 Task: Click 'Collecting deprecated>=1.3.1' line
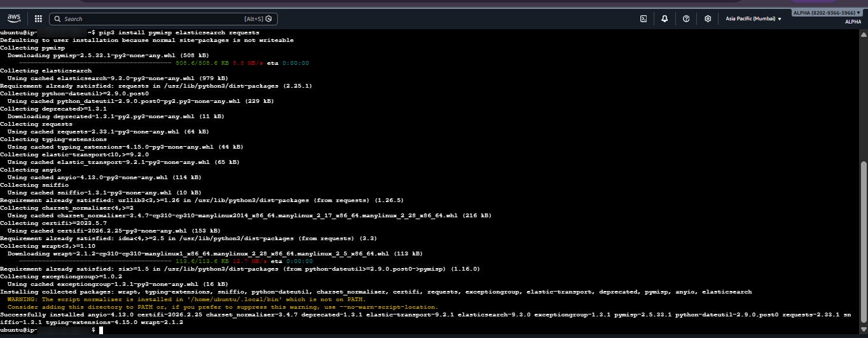click(x=53, y=109)
